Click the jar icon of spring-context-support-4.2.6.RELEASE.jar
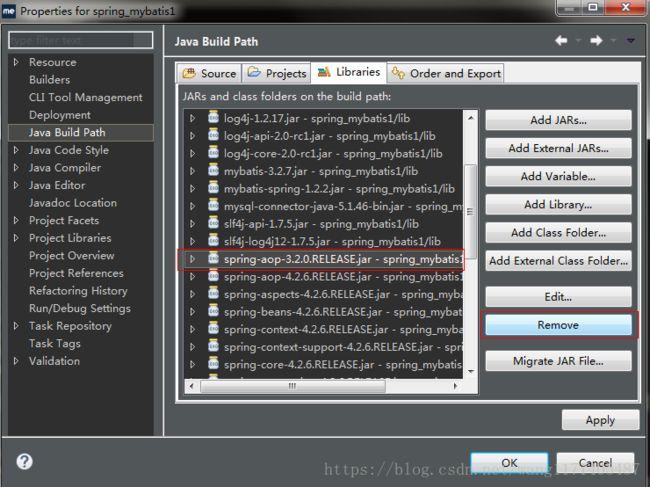Viewport: 650px width, 487px height. [213, 346]
